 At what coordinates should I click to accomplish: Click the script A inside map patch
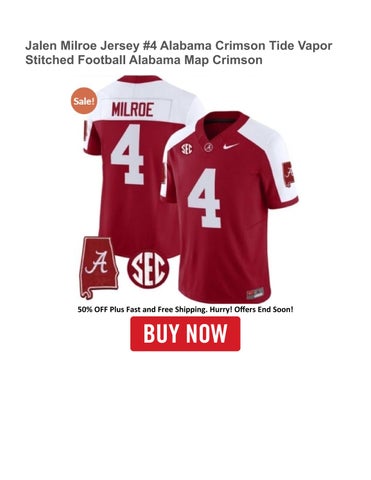pyautogui.click(x=96, y=262)
